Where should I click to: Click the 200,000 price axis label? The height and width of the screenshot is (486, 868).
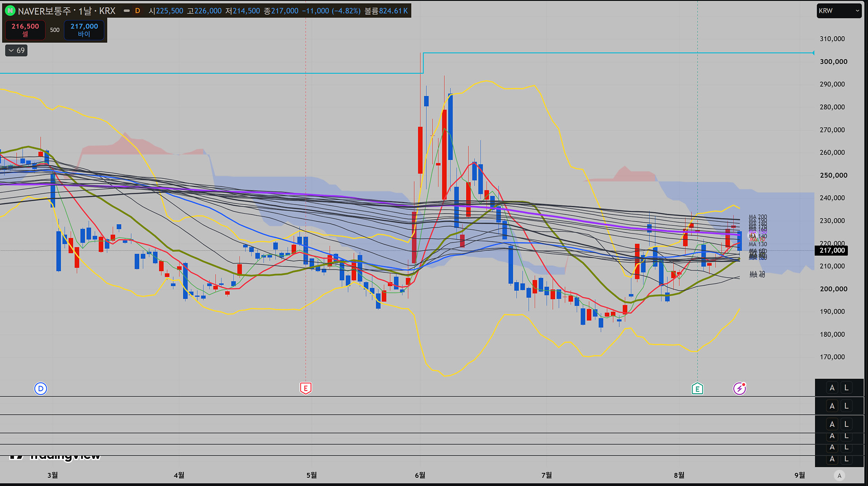pos(834,289)
